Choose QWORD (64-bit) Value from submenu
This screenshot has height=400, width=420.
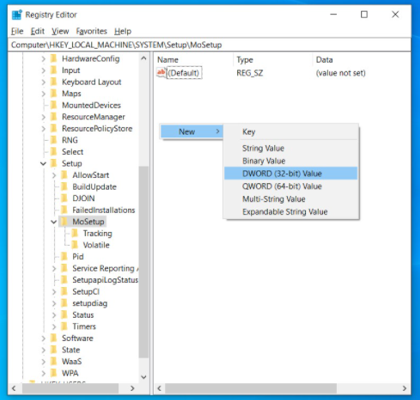coord(291,186)
